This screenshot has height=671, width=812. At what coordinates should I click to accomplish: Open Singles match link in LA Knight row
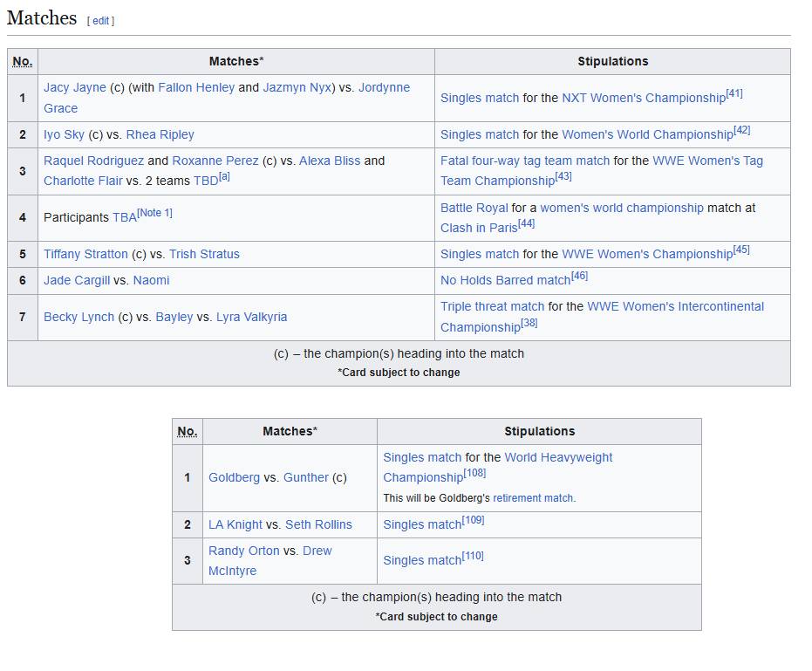click(x=422, y=525)
